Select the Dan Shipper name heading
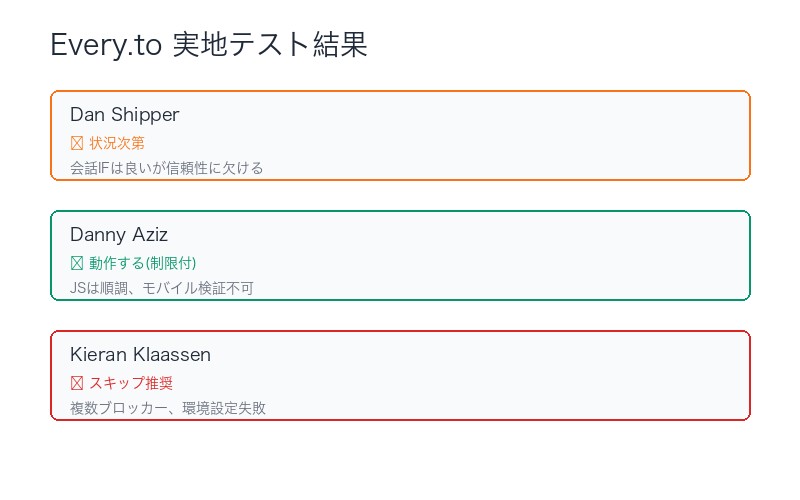This screenshot has height=500, width=800. pos(124,115)
